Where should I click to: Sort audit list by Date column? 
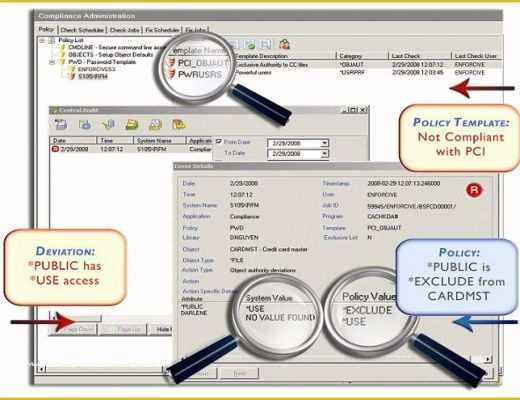[73, 140]
